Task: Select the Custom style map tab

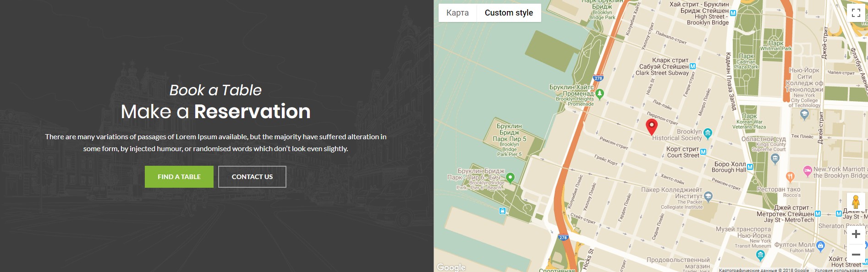Action: click(x=509, y=13)
